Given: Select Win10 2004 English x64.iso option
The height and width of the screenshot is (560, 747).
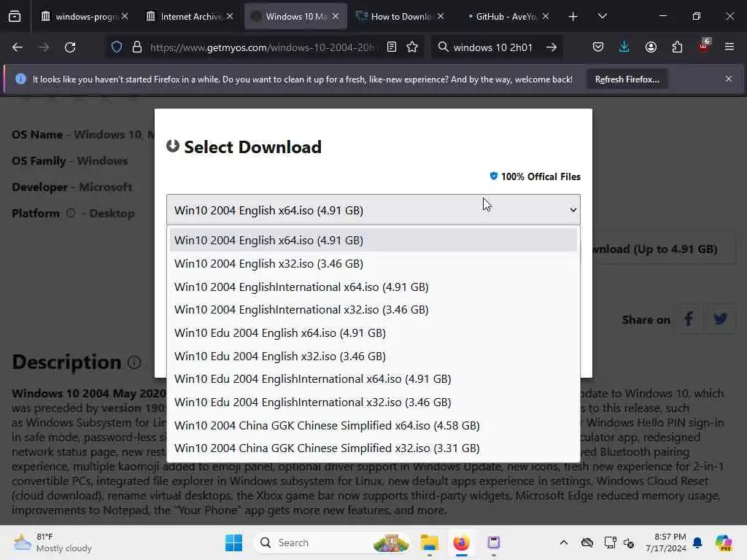Looking at the screenshot, I should [373, 241].
